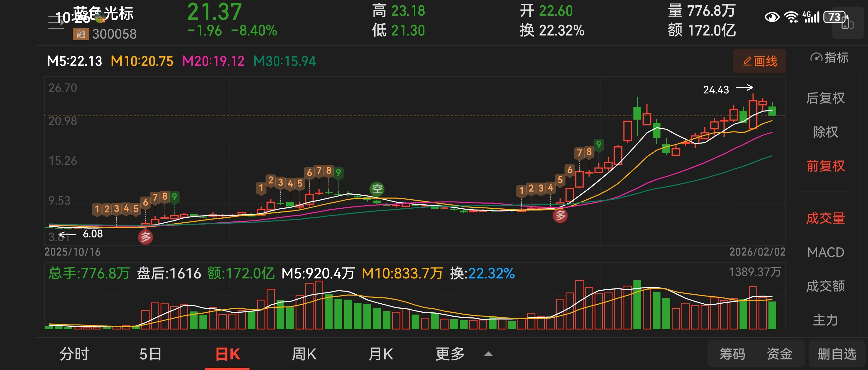Tap the 24.43 high price marker
The image size is (868, 370).
click(716, 90)
